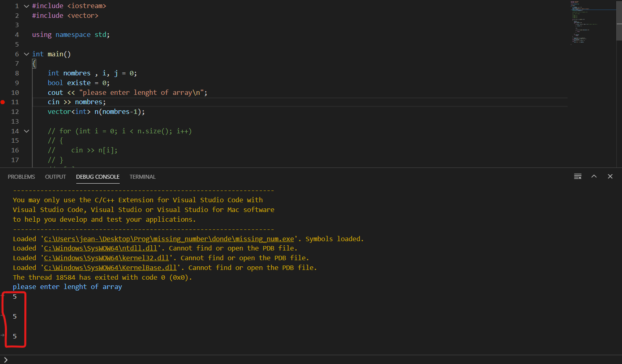
Task: Remove the red breakpoint on line 11
Action: click(3, 102)
